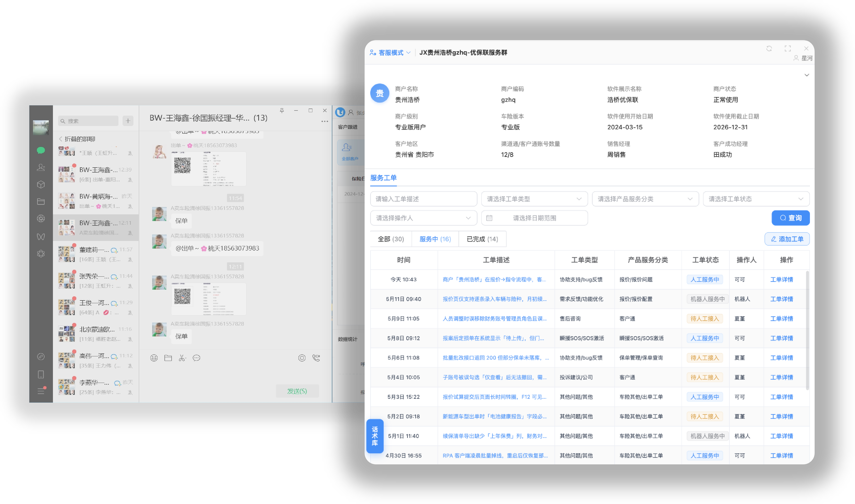Open 工单详情 for the 5月11日 09:40 ticket
This screenshot has width=855, height=504.
pos(782,299)
